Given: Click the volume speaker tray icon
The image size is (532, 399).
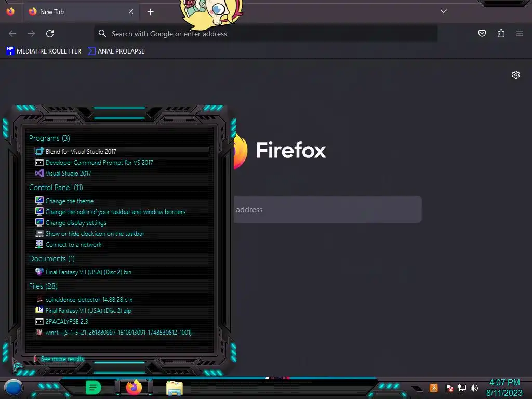Looking at the screenshot, I should [x=474, y=388].
